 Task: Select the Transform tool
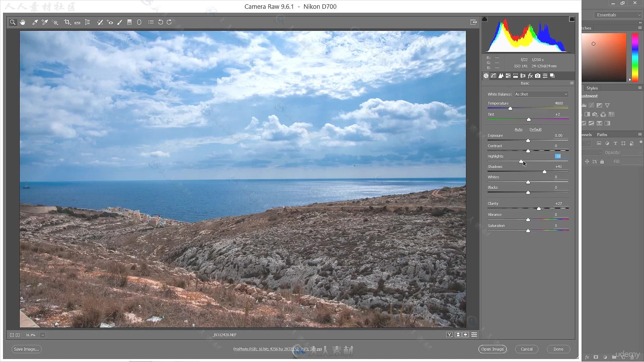coord(88,22)
